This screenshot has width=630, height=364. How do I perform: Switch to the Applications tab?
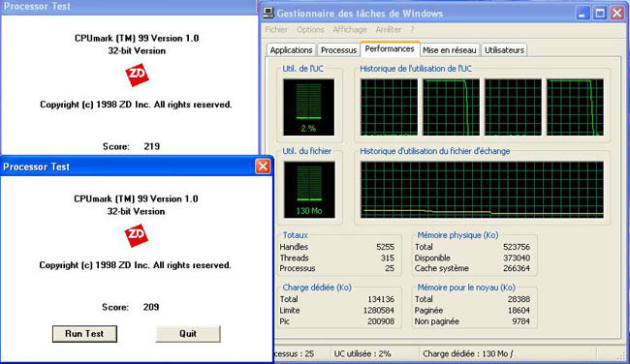pyautogui.click(x=292, y=50)
